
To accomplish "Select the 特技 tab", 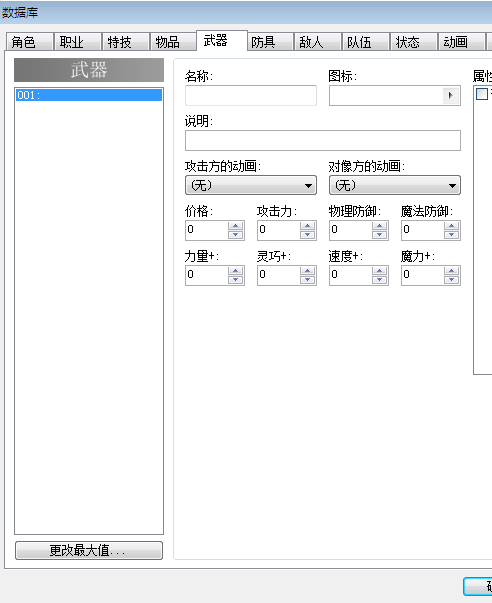I will tap(126, 42).
